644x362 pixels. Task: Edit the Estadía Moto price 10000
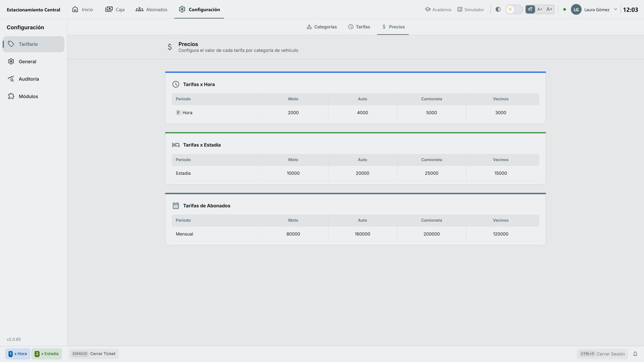[293, 173]
